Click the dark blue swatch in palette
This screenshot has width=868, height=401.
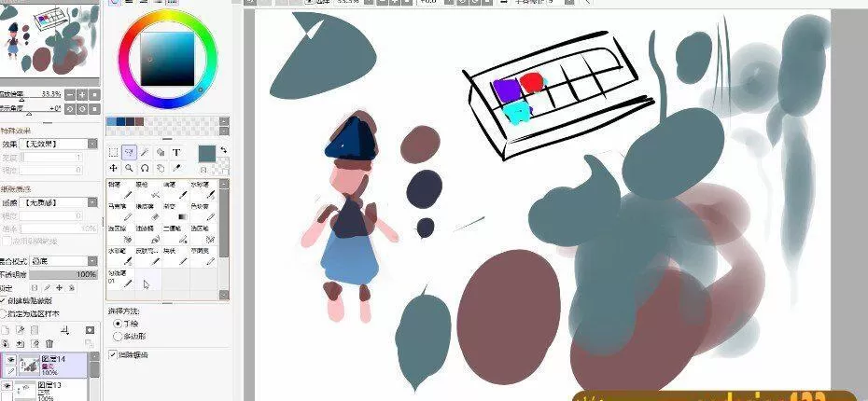[120, 121]
